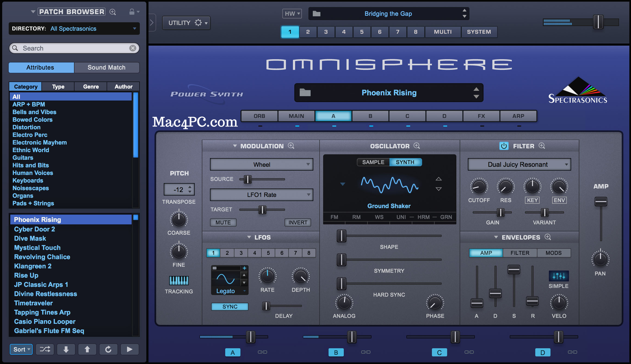Screen dimensions: 631x364
Task: Add an LFO waveform with the plus icon
Action: click(x=244, y=268)
